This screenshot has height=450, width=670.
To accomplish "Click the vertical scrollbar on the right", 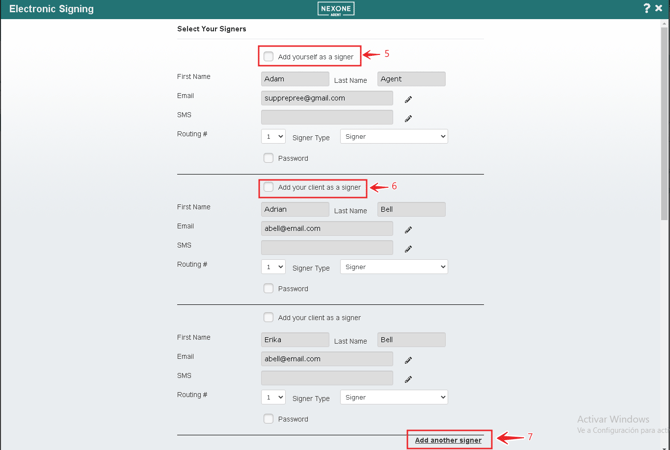I will coord(664,120).
